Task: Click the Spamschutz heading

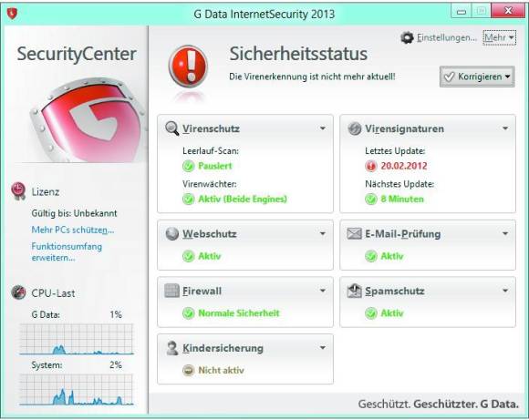Action: pyautogui.click(x=395, y=291)
